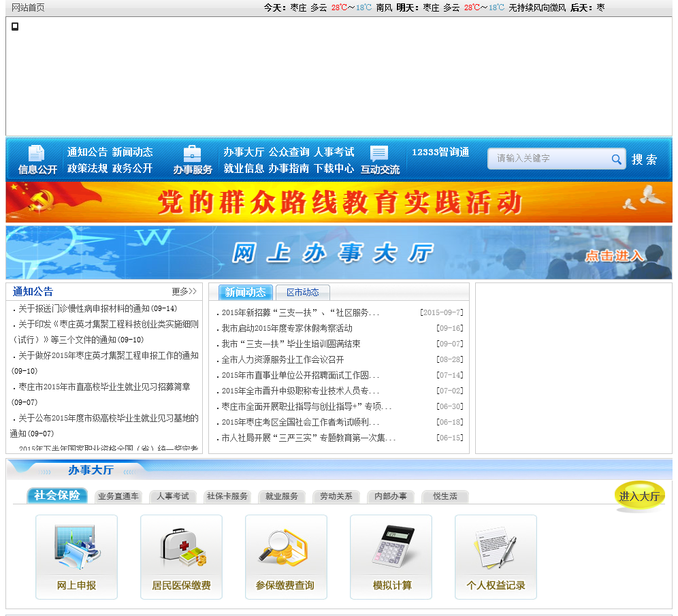The width and height of the screenshot is (678, 616).
Task: Open notice 枣庄市2015年市直高校毕业生就业见习招募简章
Action: coord(104,387)
